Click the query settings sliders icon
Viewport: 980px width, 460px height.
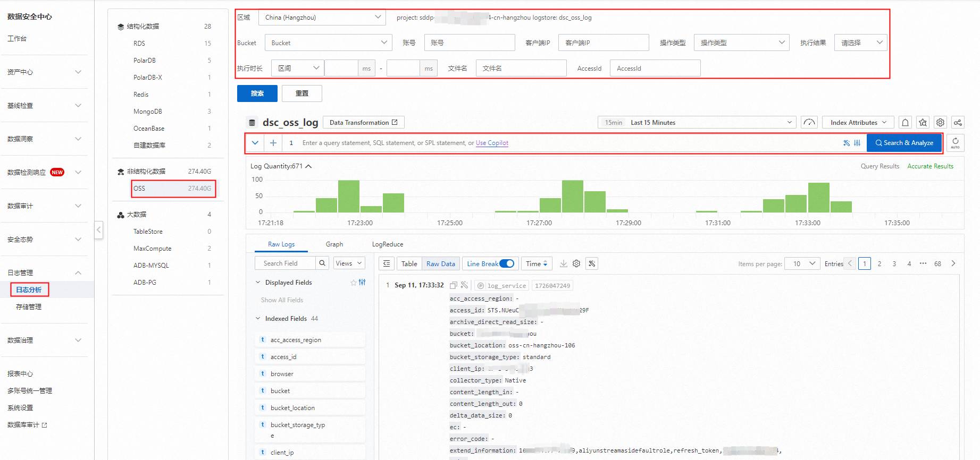(857, 143)
